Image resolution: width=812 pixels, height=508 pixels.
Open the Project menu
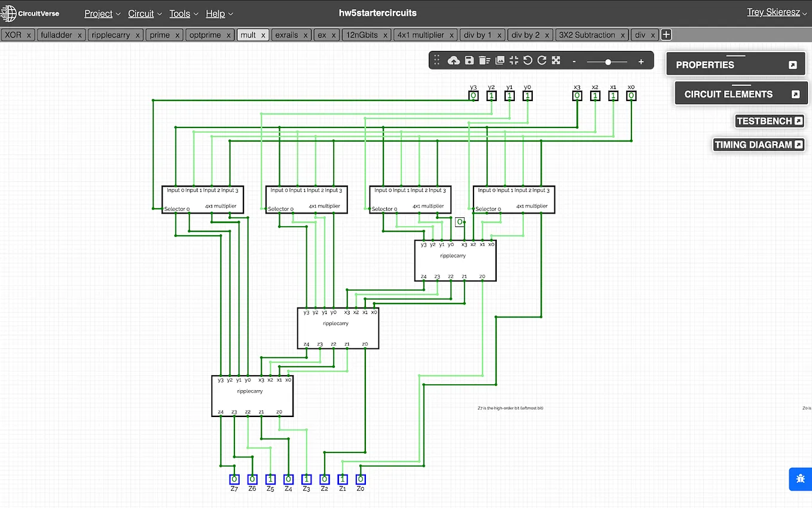(x=98, y=13)
